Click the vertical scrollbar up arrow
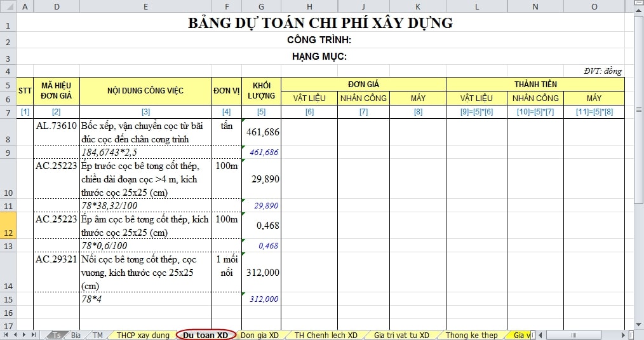 [638, 6]
